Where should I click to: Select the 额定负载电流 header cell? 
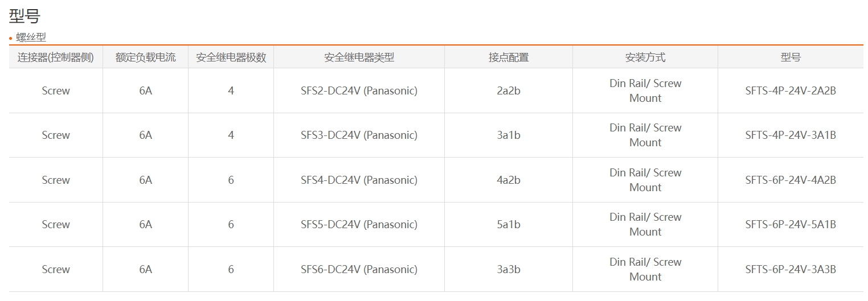tap(146, 57)
